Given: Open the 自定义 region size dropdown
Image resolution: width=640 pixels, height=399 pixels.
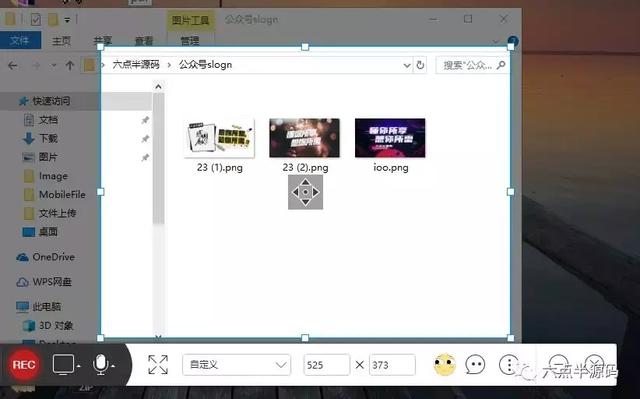Looking at the screenshot, I should [237, 364].
